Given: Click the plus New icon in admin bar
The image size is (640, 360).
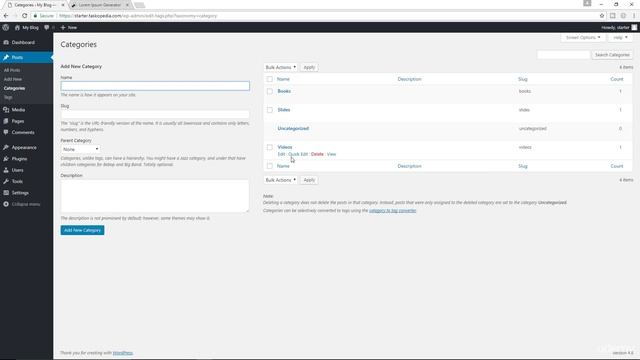Looking at the screenshot, I should (63, 27).
